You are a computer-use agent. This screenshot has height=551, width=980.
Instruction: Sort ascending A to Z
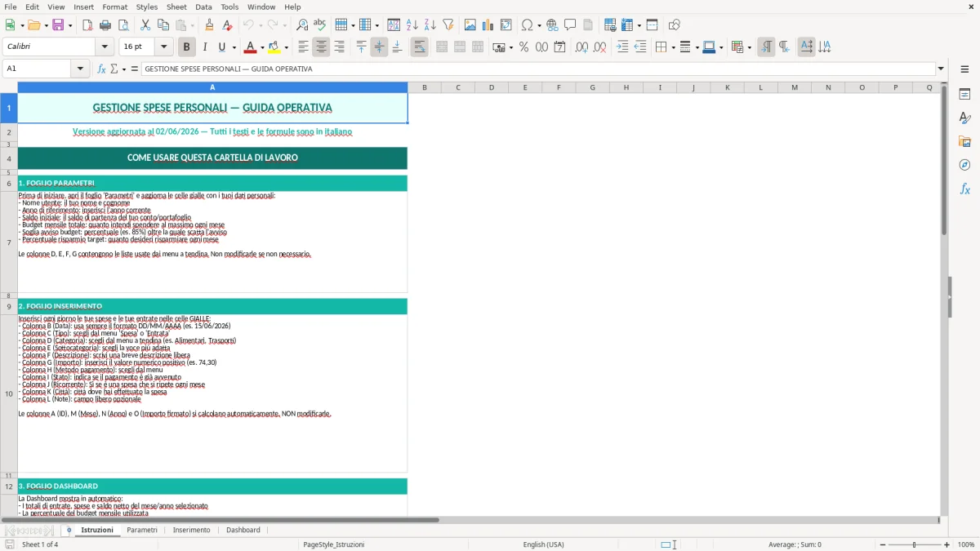[412, 25]
